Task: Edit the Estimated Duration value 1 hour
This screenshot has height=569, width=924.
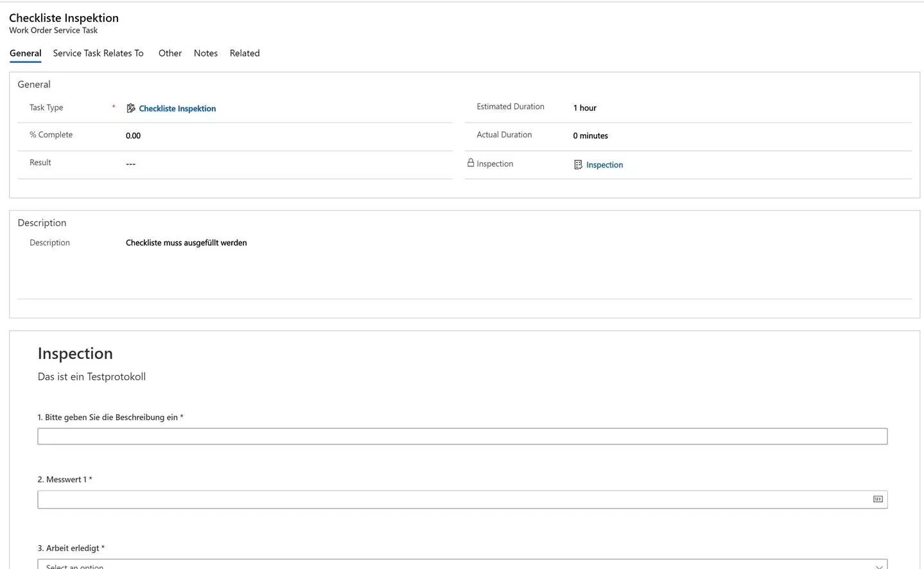Action: (585, 108)
